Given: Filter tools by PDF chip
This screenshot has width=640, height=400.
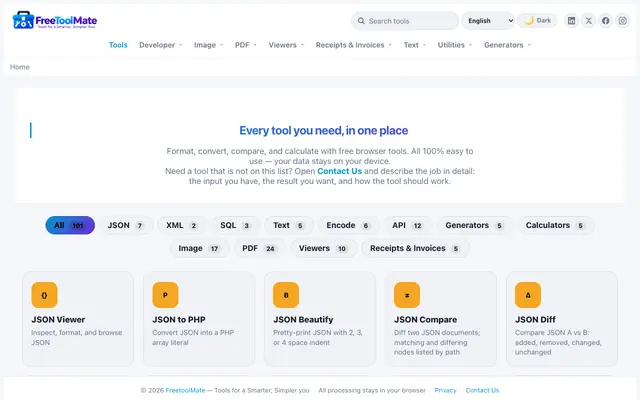Looking at the screenshot, I should tap(260, 248).
